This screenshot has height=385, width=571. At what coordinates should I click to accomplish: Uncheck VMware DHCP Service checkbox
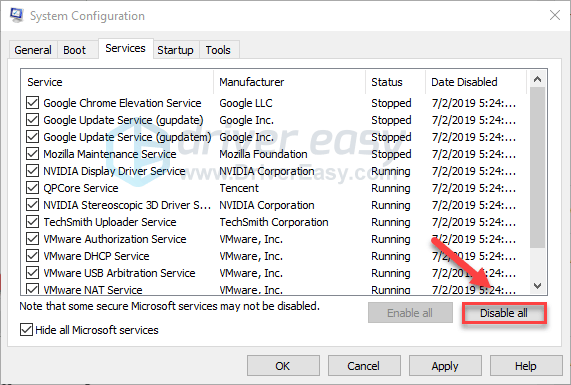32,256
